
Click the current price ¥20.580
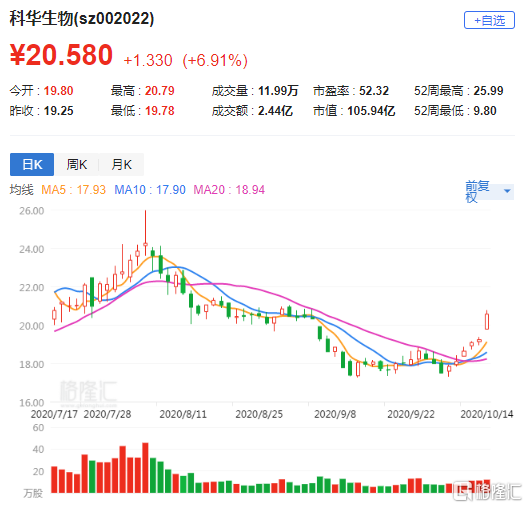point(61,55)
